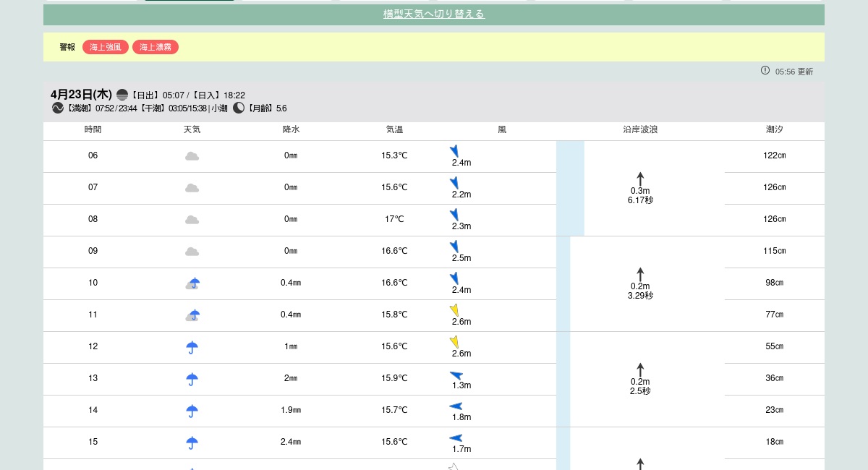Click the wind arrow above 1.3m
This screenshot has width=868, height=470.
click(456, 375)
